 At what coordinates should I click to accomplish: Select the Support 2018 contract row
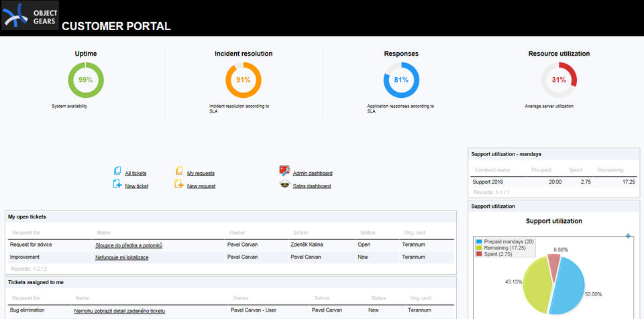[x=554, y=182]
